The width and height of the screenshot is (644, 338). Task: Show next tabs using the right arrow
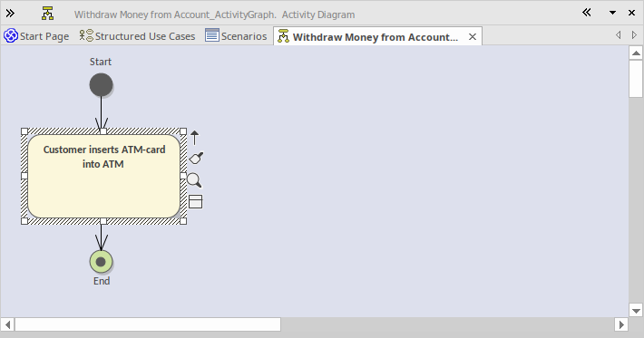(x=634, y=35)
